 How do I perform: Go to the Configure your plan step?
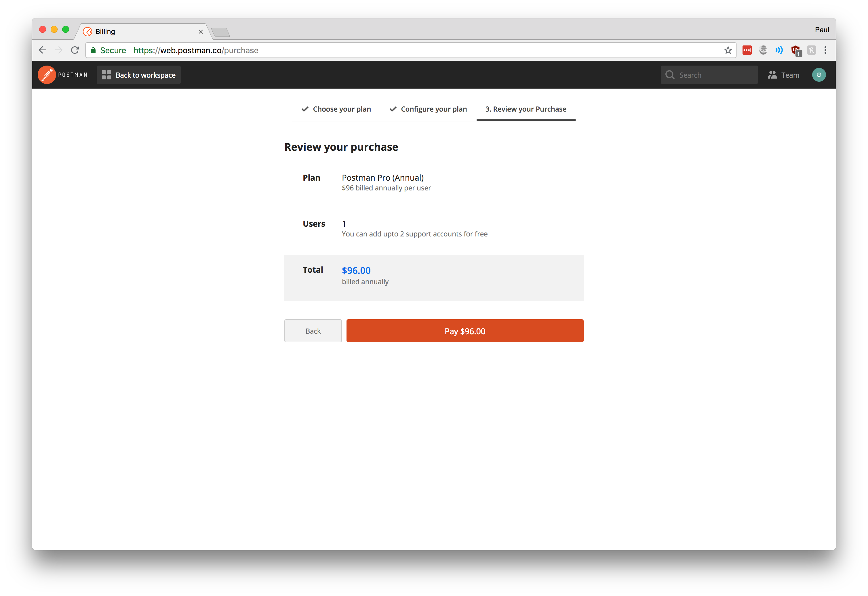point(428,109)
